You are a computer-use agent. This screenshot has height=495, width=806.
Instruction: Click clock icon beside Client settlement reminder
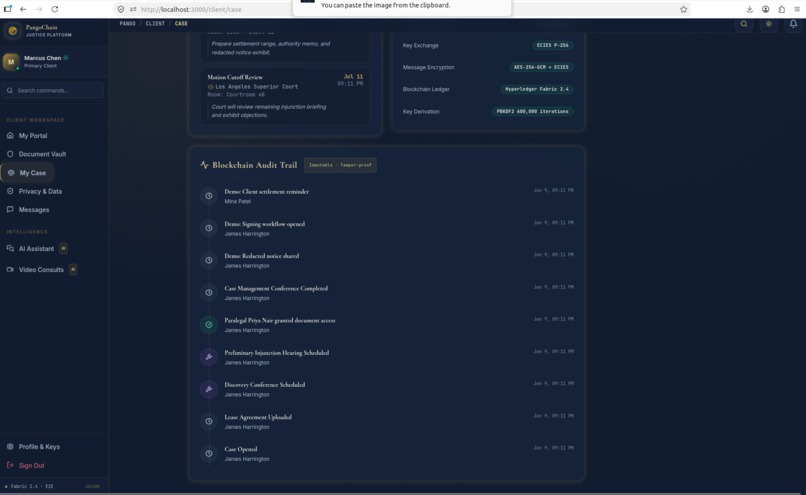(x=209, y=196)
